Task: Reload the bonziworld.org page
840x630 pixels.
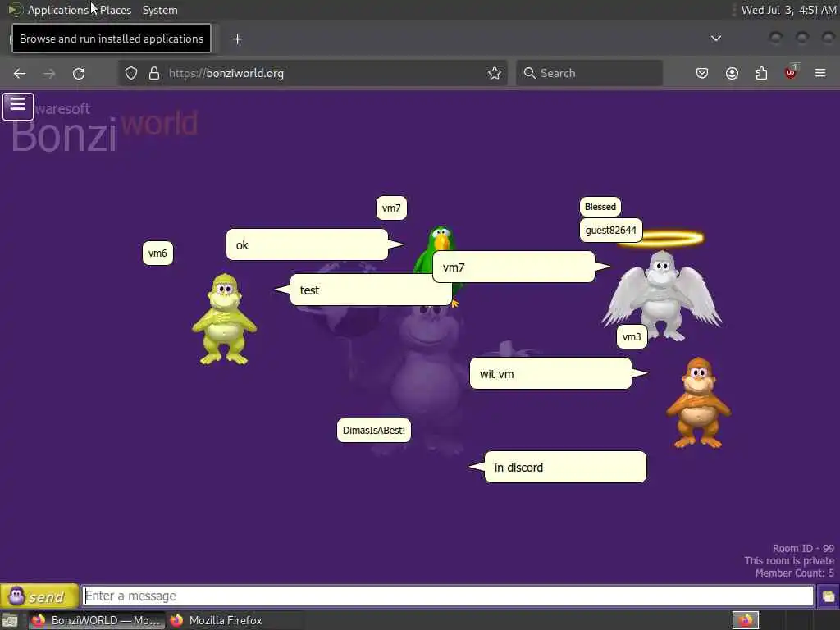Action: tap(79, 73)
